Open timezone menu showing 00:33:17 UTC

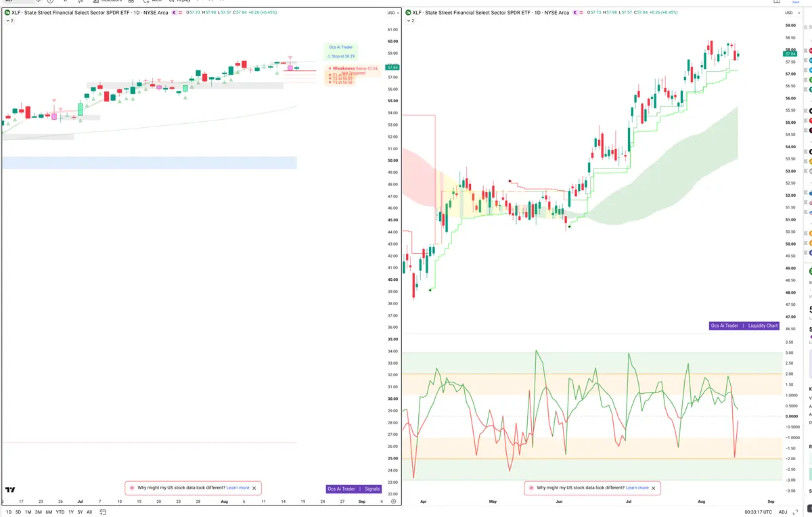pos(759,512)
